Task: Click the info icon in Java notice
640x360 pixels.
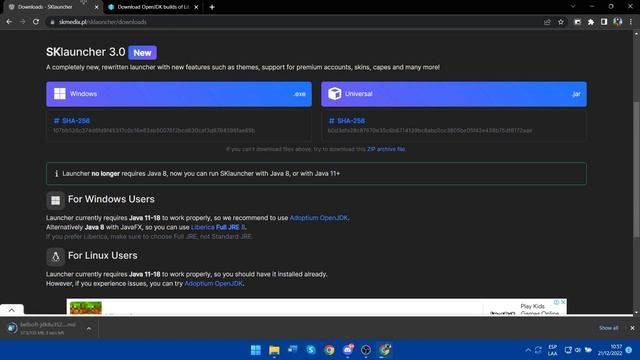Action: [x=56, y=173]
